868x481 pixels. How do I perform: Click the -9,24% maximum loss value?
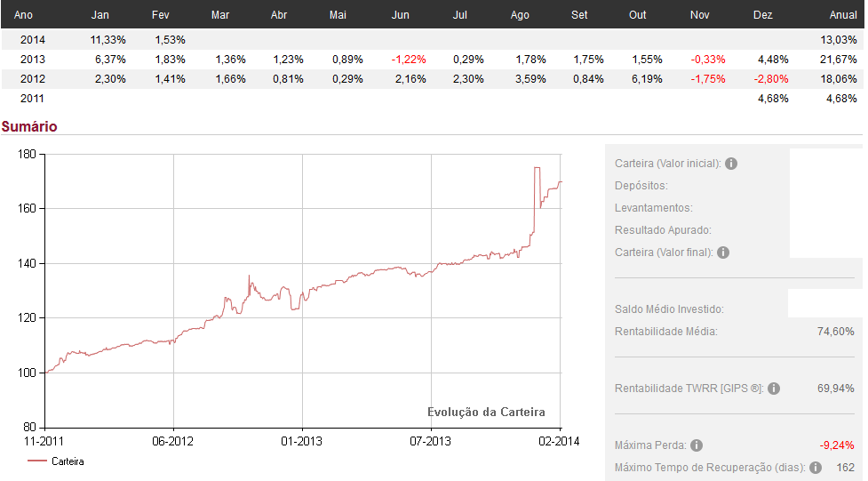[x=836, y=445]
